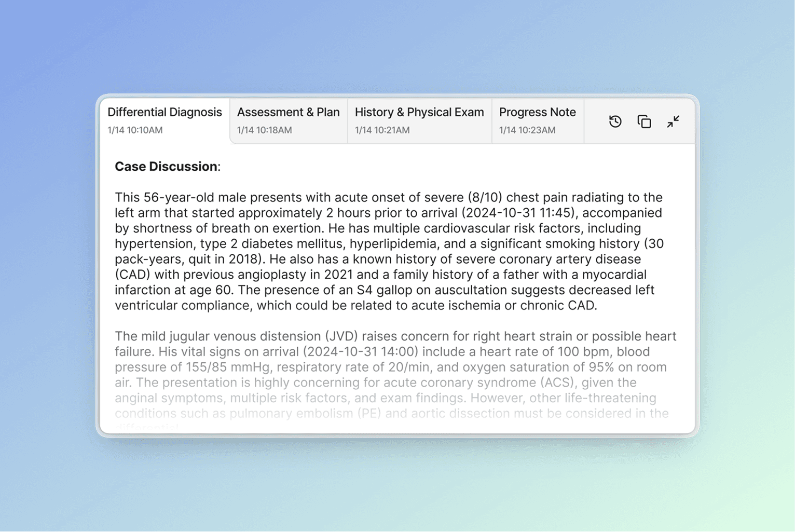The height and width of the screenshot is (532, 795).
Task: Click the paragraph starting "This 56-year-old male"
Action: click(x=389, y=251)
